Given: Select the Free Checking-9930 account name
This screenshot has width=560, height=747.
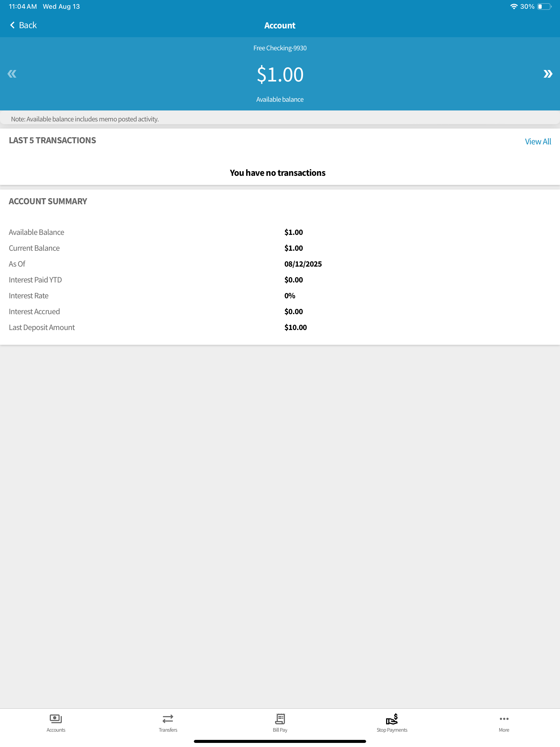Looking at the screenshot, I should click(x=280, y=48).
